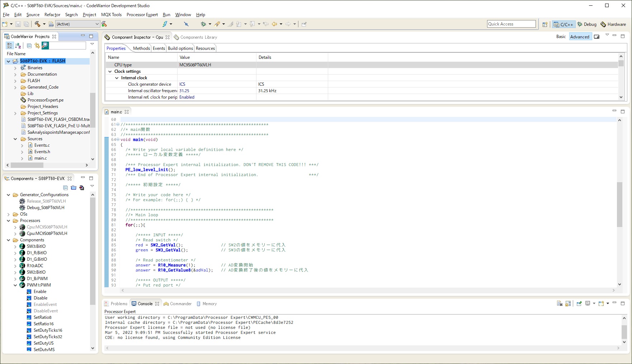The image size is (632, 364).
Task: Click the Projects panel filter text box
Action: point(67,45)
